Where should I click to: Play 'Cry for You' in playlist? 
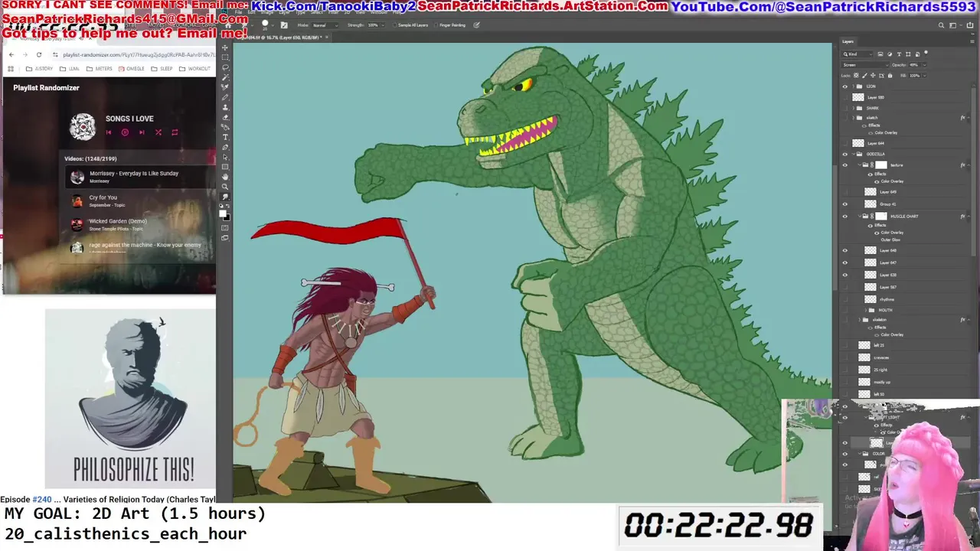pos(140,201)
